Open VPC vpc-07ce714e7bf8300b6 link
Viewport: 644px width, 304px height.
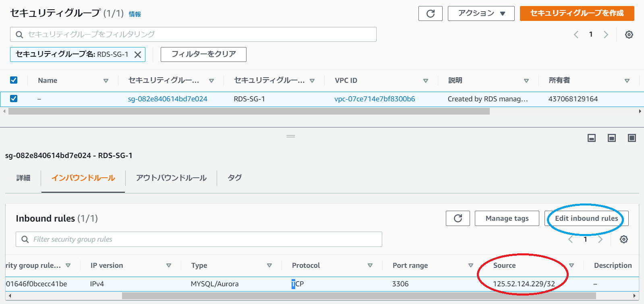(x=375, y=99)
